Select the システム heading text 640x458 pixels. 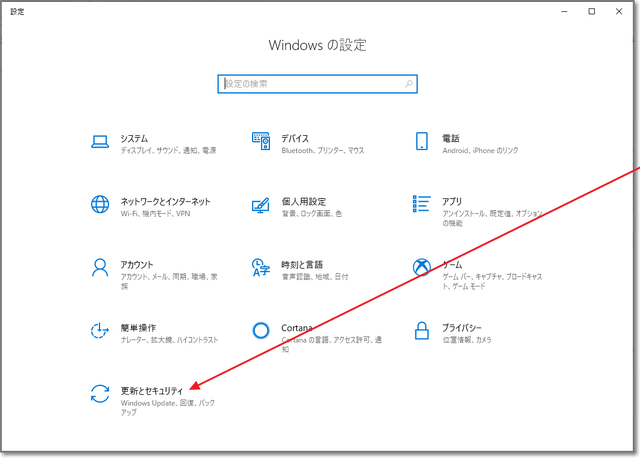134,138
